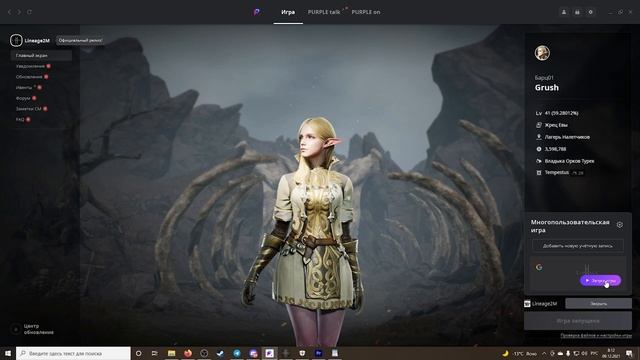Go forward with the right arrow
This screenshot has height=360, width=640.
[x=19, y=12]
